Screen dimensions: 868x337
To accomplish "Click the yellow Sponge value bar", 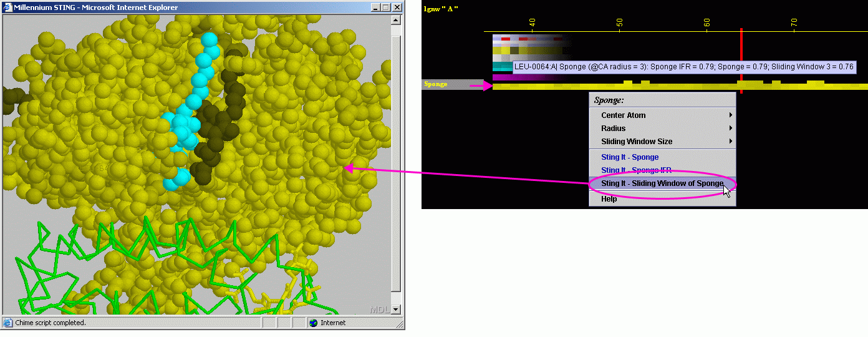I will [x=680, y=85].
